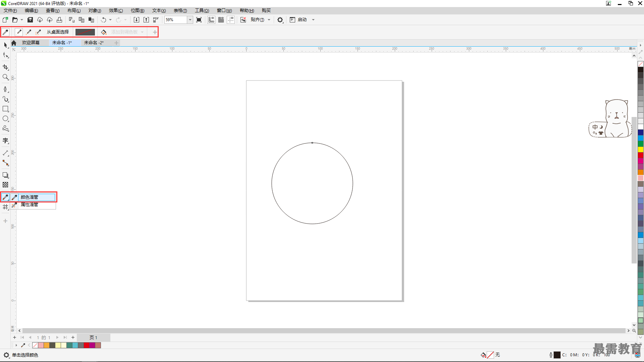
Task: Click the zoom level input field
Action: click(176, 20)
